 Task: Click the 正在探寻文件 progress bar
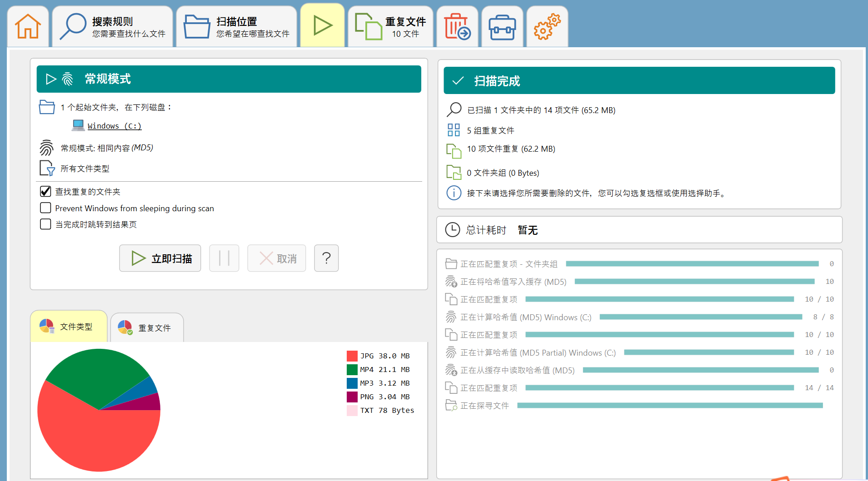670,405
